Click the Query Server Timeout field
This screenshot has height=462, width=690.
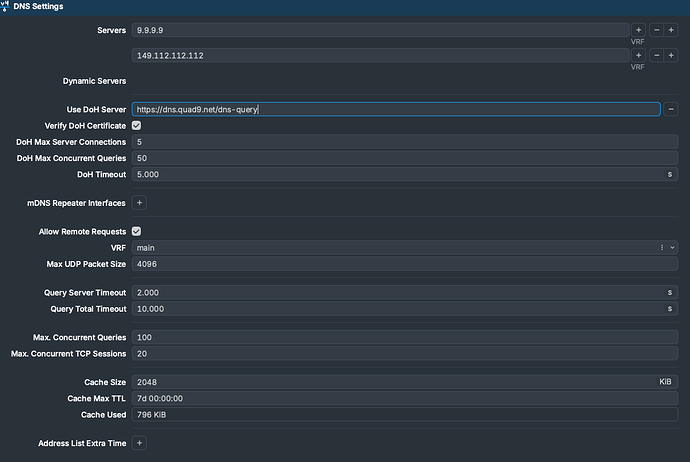[405, 293]
